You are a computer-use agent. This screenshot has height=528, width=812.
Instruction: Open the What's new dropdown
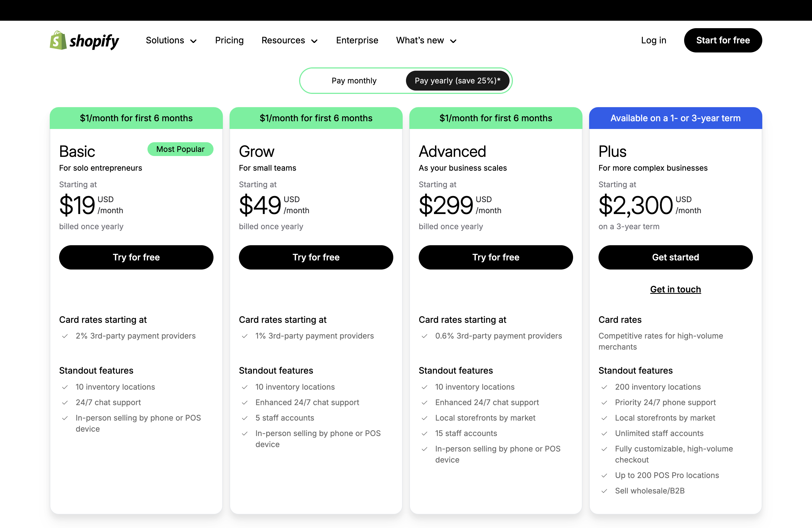[x=426, y=40]
